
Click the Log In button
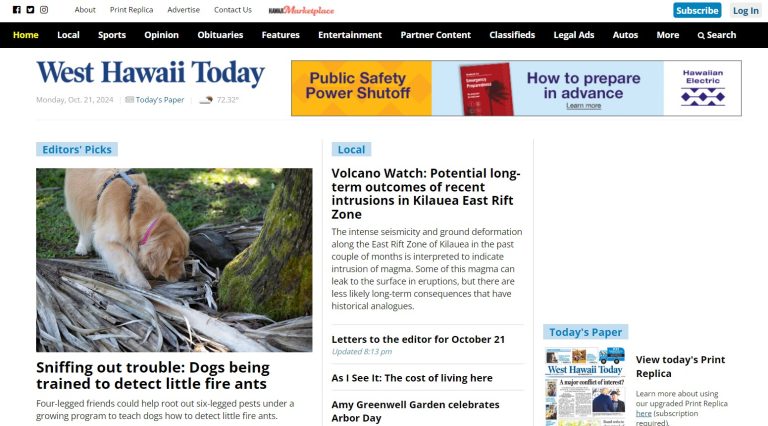[x=745, y=10]
